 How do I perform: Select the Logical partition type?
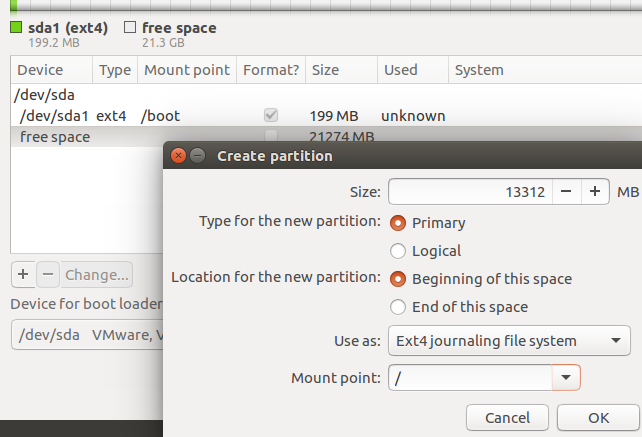point(399,251)
